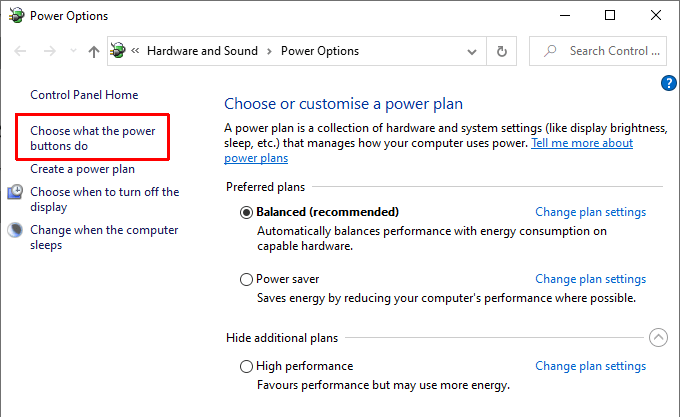Click Hardware and Sound in the breadcrumb
680x417 pixels.
point(202,51)
